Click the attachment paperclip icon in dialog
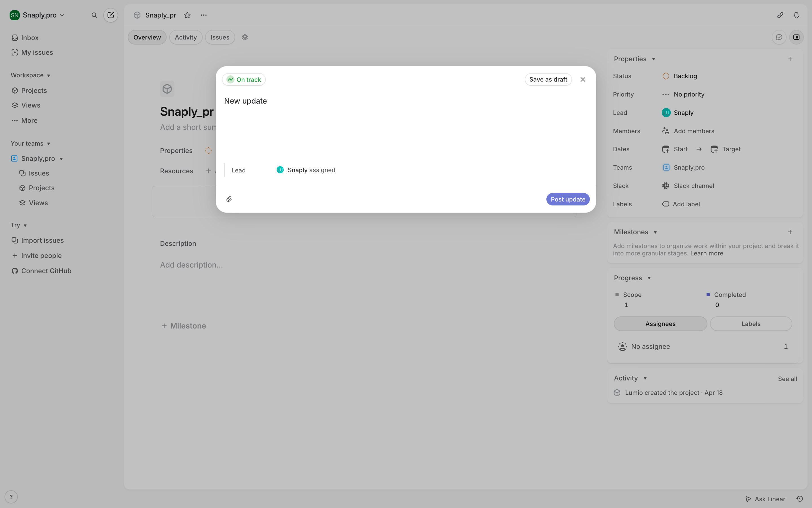Screen dimensions: 812x508 (x=229, y=199)
